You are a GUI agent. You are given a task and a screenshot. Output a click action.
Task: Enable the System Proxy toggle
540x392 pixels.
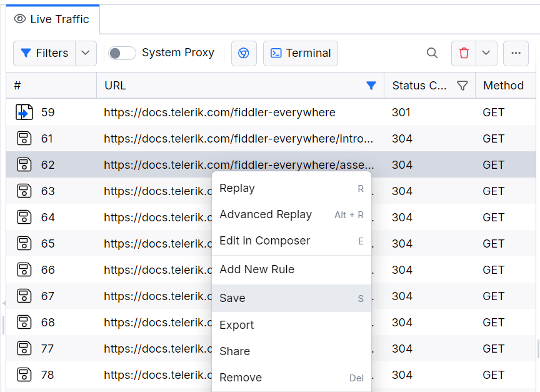121,53
